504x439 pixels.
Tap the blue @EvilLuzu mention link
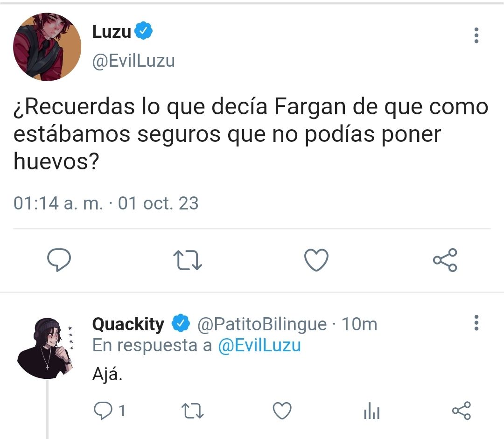[259, 346]
